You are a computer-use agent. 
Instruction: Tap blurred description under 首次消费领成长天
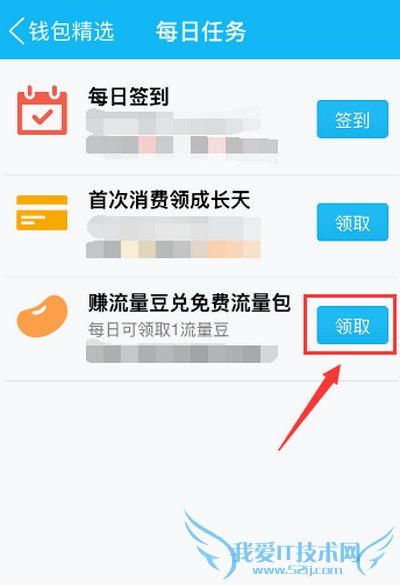173,237
